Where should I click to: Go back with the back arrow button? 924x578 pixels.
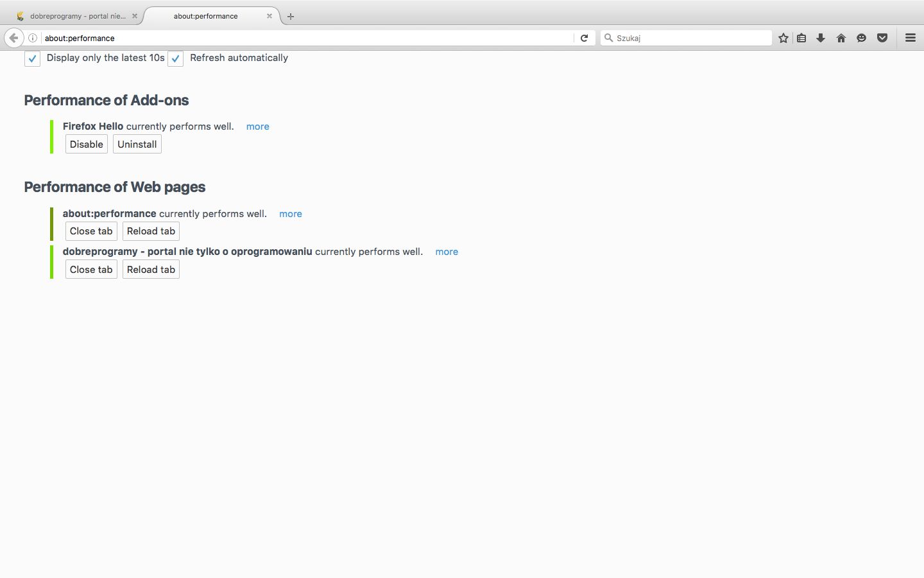coord(13,38)
